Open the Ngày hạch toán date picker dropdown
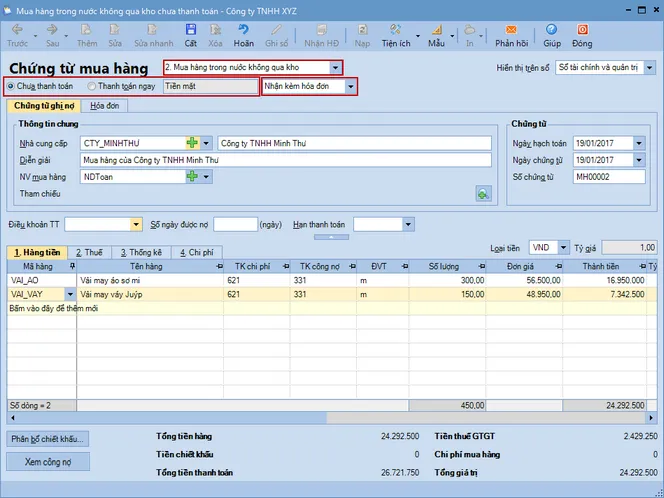Screen dimensions: 664x498 click(x=639, y=143)
